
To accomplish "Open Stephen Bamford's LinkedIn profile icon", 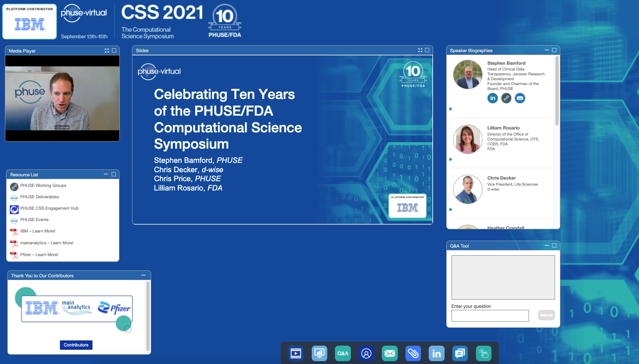I will tap(493, 98).
